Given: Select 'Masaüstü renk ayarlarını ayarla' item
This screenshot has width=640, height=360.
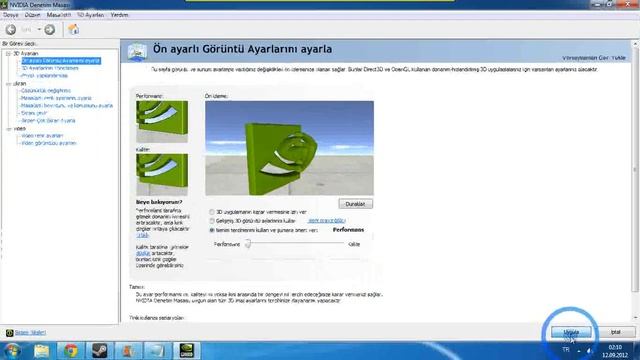Looking at the screenshot, I should coord(56,98).
